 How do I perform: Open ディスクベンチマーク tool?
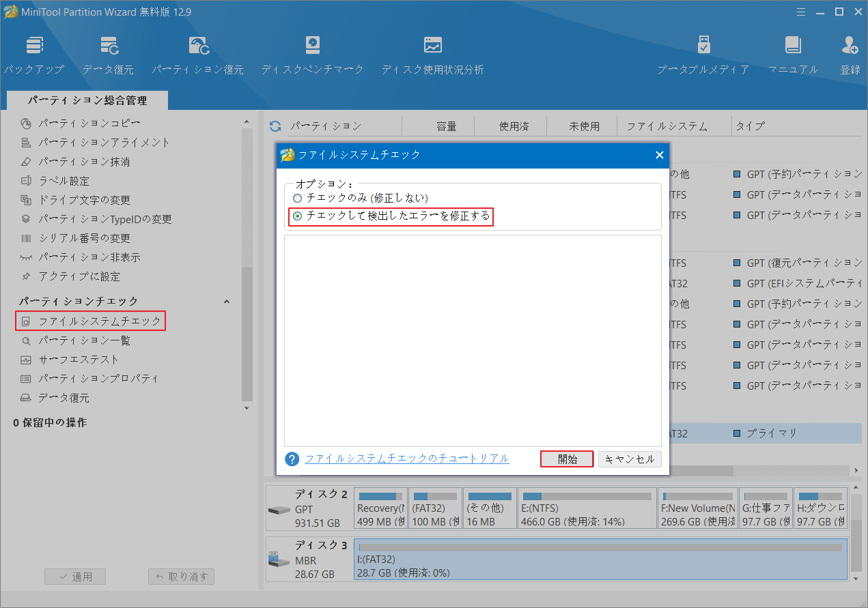pos(313,55)
